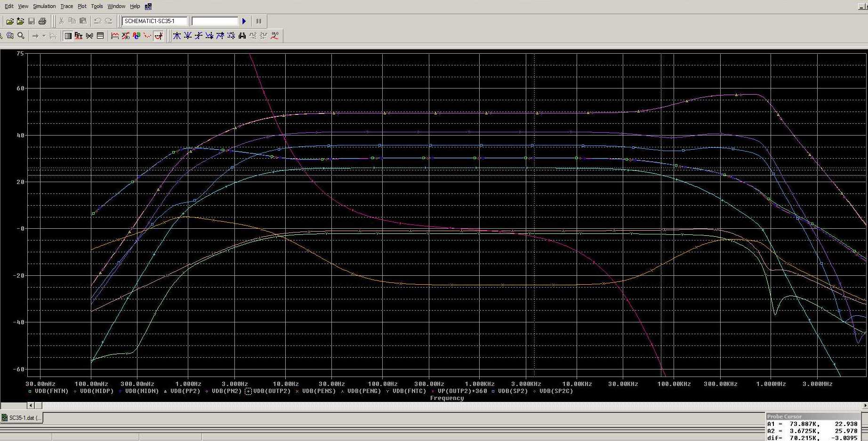Viewport: 868px width, 441px height.
Task: Click the Cut scissors icon
Action: point(61,21)
